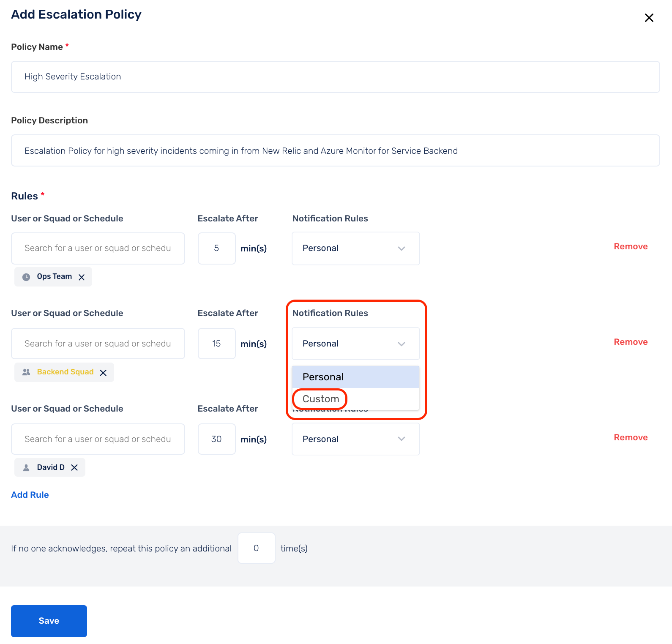Click the repeat policy times input
This screenshot has width=672, height=644.
pyautogui.click(x=256, y=548)
